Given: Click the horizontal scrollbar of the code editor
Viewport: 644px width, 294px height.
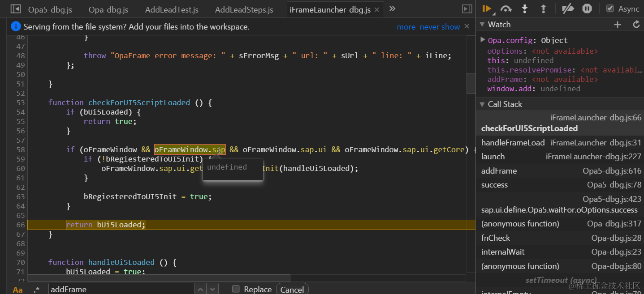Looking at the screenshot, I should click(159, 278).
